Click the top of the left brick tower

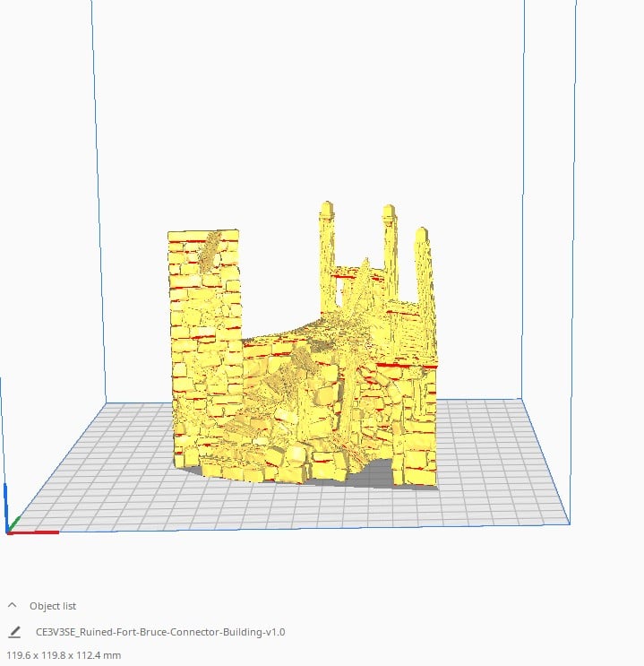click(x=204, y=238)
